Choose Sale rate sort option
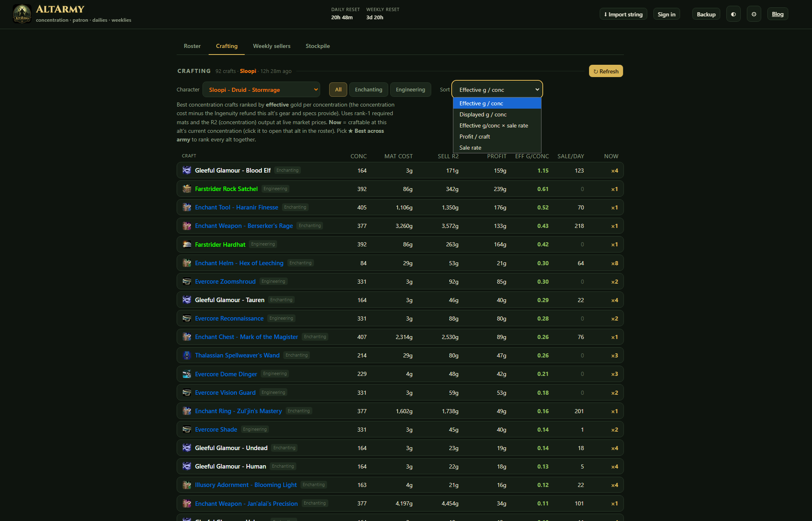 click(x=497, y=148)
